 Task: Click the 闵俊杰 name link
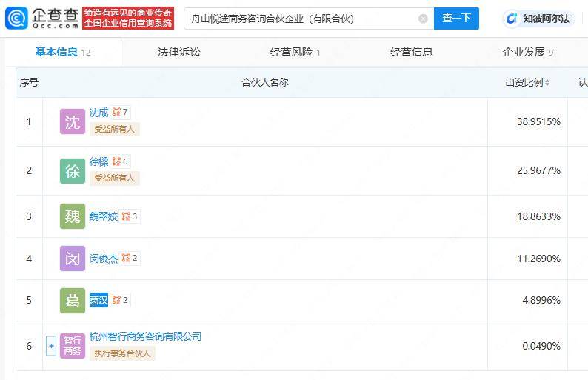coord(103,259)
